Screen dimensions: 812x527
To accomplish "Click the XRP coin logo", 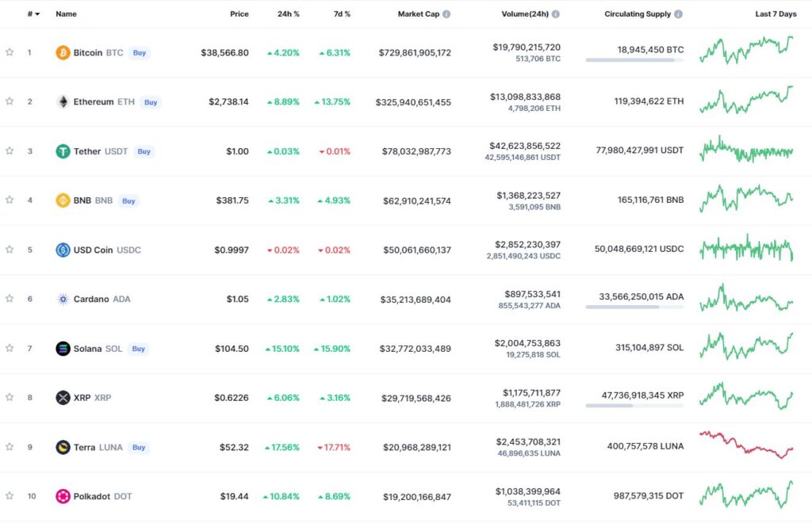I will point(63,398).
